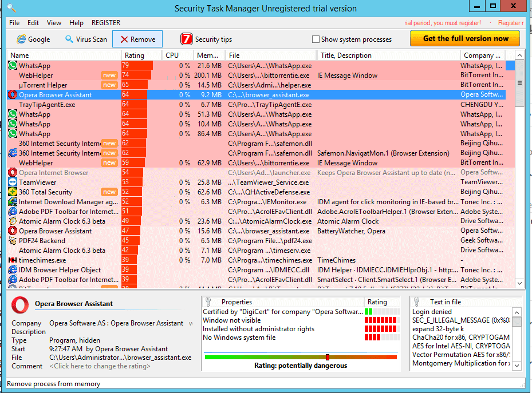Click the WhatsApp icon in the 21.6 MB row
Image resolution: width=532 pixels, height=393 pixels.
coord(13,65)
